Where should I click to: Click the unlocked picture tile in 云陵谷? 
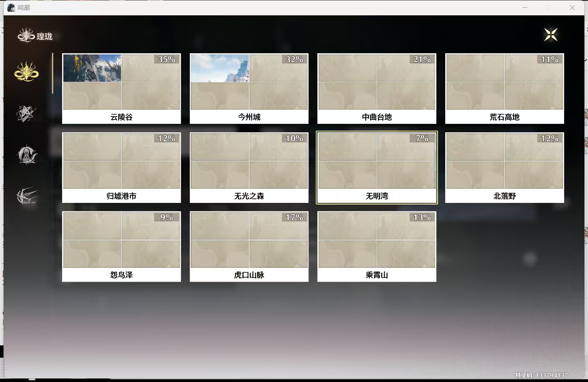click(x=92, y=68)
